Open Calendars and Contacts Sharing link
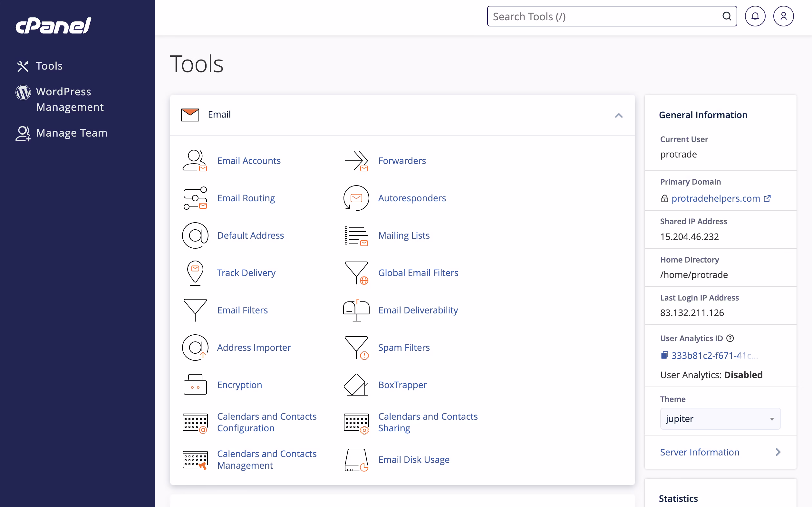This screenshot has height=507, width=812. [428, 423]
